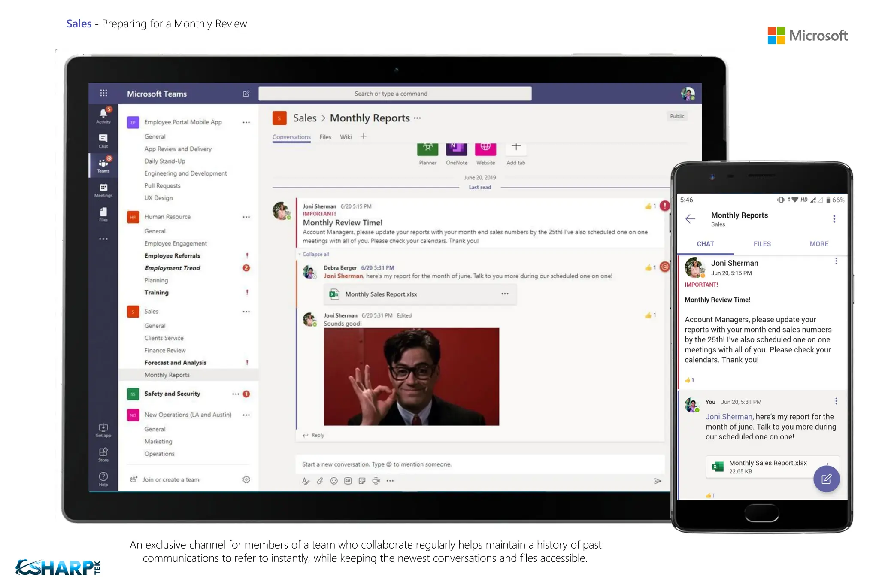Click Sales in channel breadcrumb
The height and width of the screenshot is (588, 879).
pos(304,118)
